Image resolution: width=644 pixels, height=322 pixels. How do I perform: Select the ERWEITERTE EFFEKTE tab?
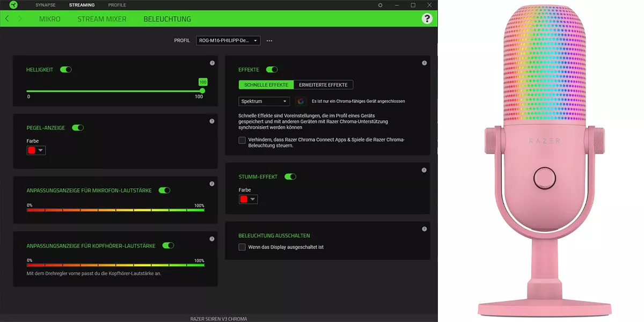324,84
